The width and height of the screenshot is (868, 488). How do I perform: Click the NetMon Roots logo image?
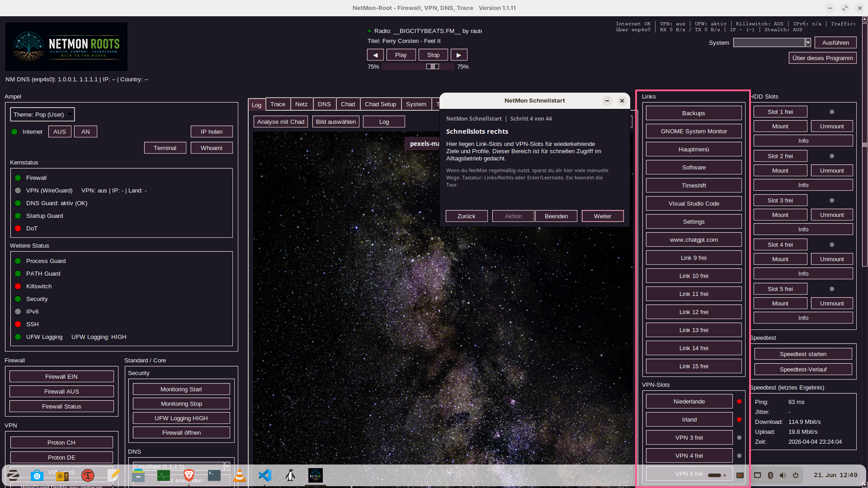tap(66, 47)
